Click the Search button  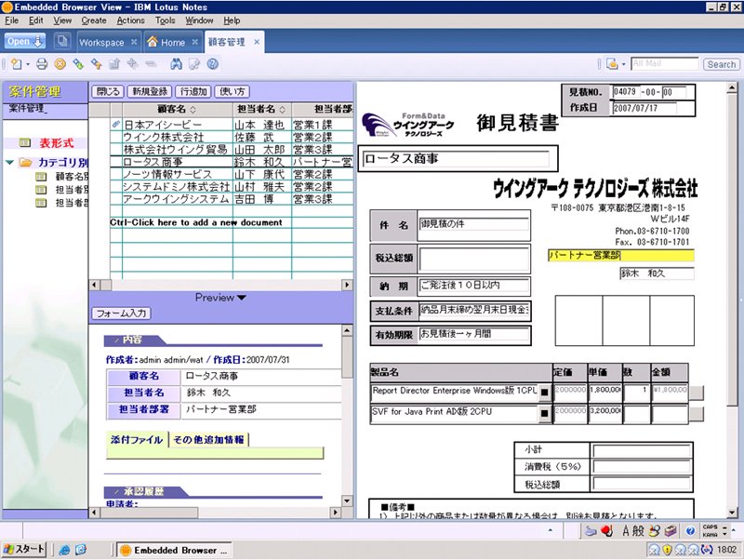click(722, 64)
